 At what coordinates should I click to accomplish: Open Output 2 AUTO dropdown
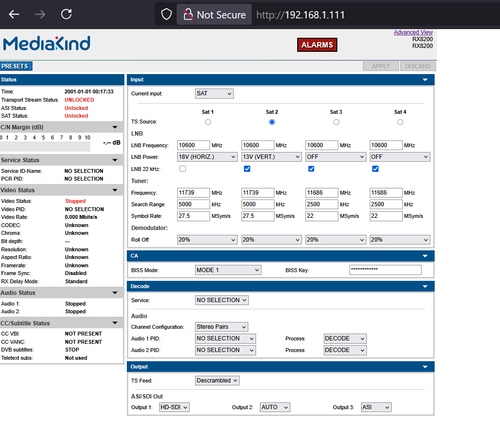pyautogui.click(x=275, y=407)
